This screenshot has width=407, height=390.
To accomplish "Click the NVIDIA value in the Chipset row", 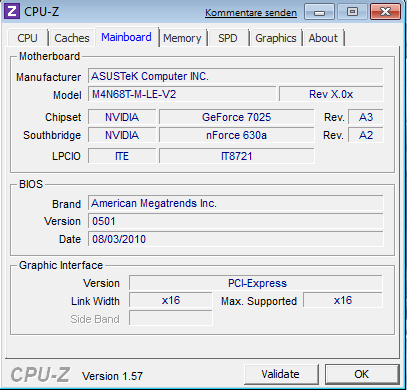I will [122, 117].
